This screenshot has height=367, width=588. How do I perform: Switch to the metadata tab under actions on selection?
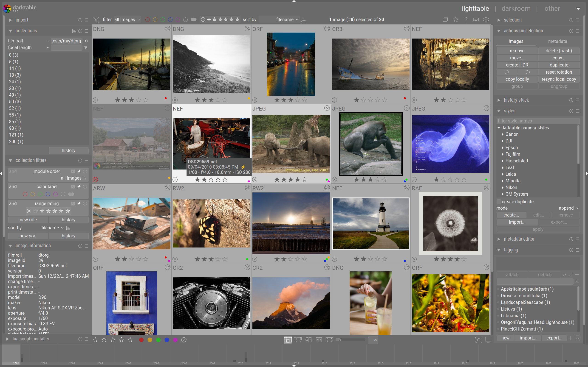coord(557,41)
